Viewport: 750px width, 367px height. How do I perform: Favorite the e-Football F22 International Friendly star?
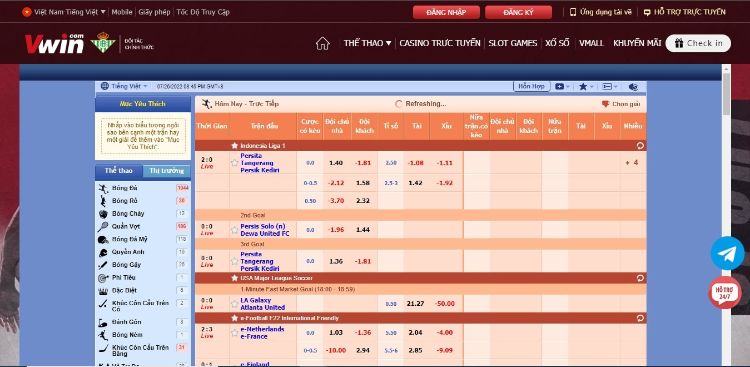pos(234,318)
